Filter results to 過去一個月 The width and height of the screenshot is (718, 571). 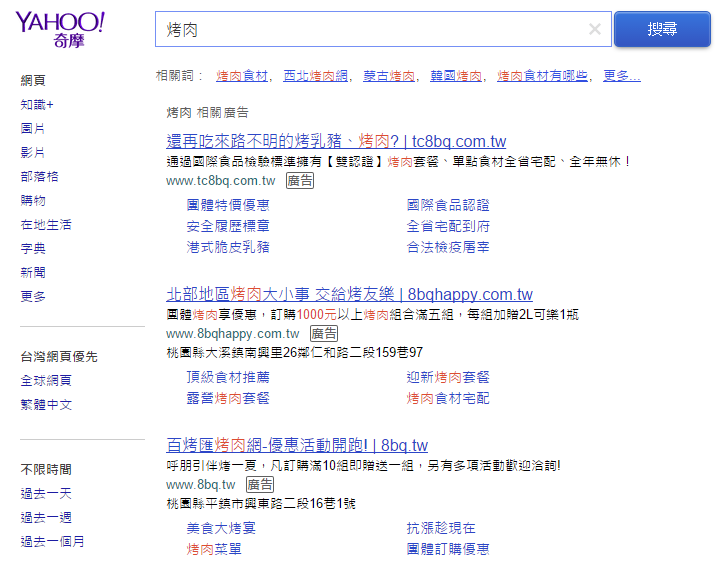(53, 542)
